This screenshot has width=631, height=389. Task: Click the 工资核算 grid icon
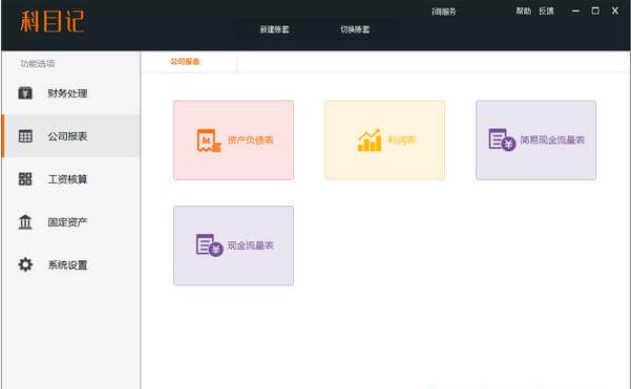coord(25,179)
